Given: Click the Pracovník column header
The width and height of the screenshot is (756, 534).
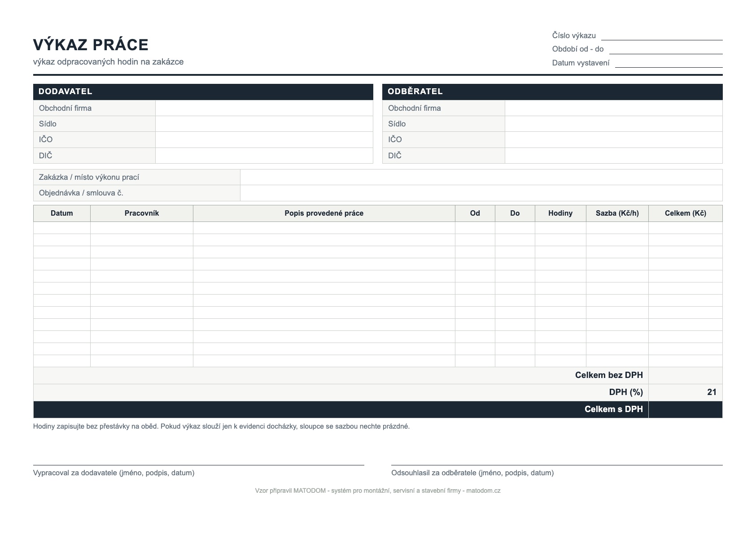Looking at the screenshot, I should [x=142, y=213].
